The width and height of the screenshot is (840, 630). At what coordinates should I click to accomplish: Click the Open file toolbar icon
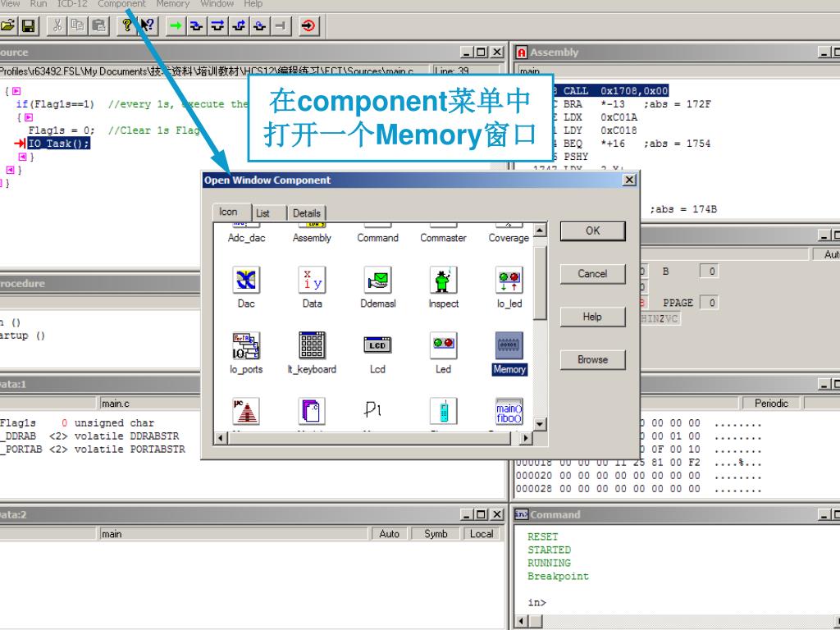click(x=7, y=25)
